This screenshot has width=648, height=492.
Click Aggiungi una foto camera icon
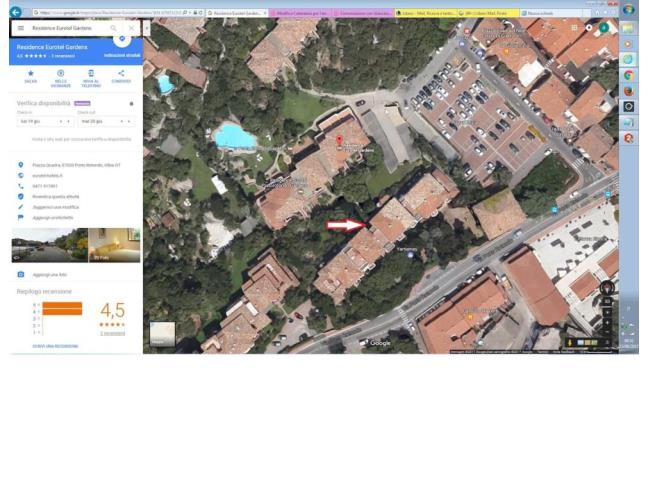pyautogui.click(x=21, y=275)
